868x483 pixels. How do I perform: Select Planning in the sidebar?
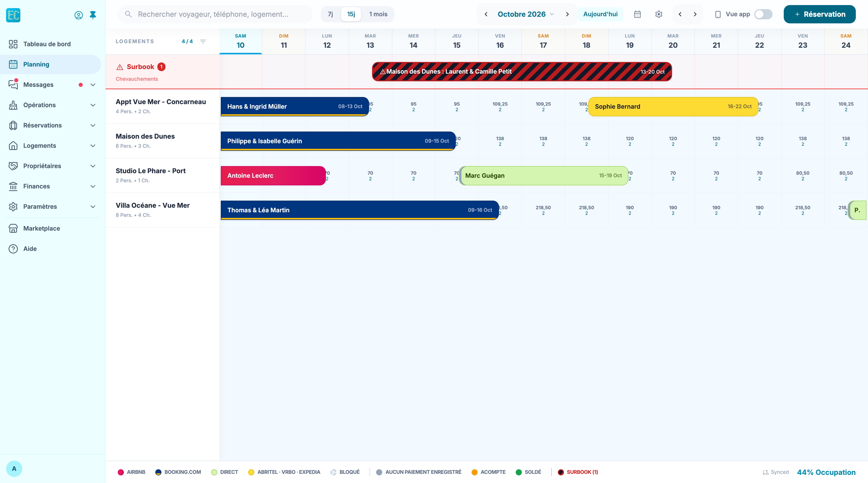click(51, 65)
